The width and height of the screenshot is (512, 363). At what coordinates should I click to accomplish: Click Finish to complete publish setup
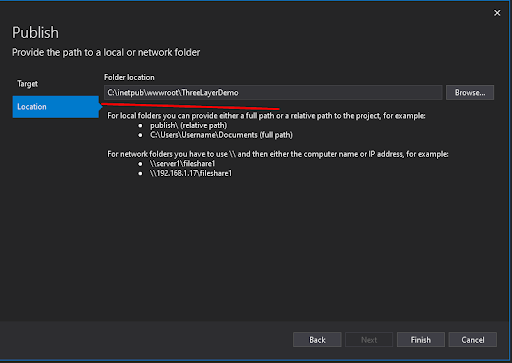[x=421, y=340]
